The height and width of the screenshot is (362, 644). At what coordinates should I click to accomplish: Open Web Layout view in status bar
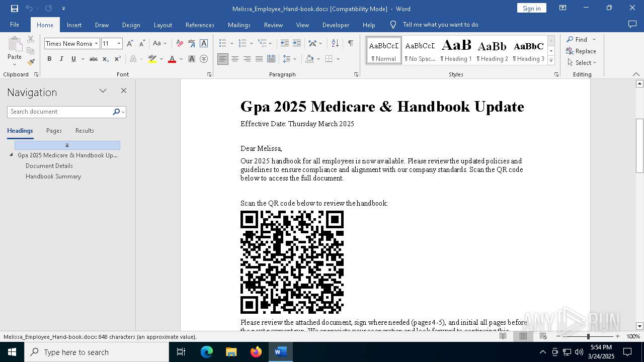(x=543, y=336)
